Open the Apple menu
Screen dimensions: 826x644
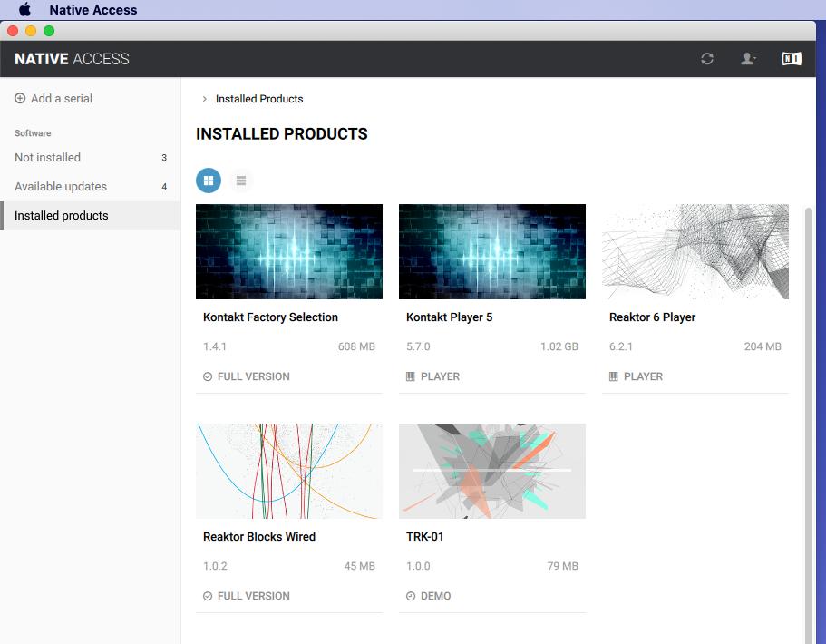pos(24,9)
